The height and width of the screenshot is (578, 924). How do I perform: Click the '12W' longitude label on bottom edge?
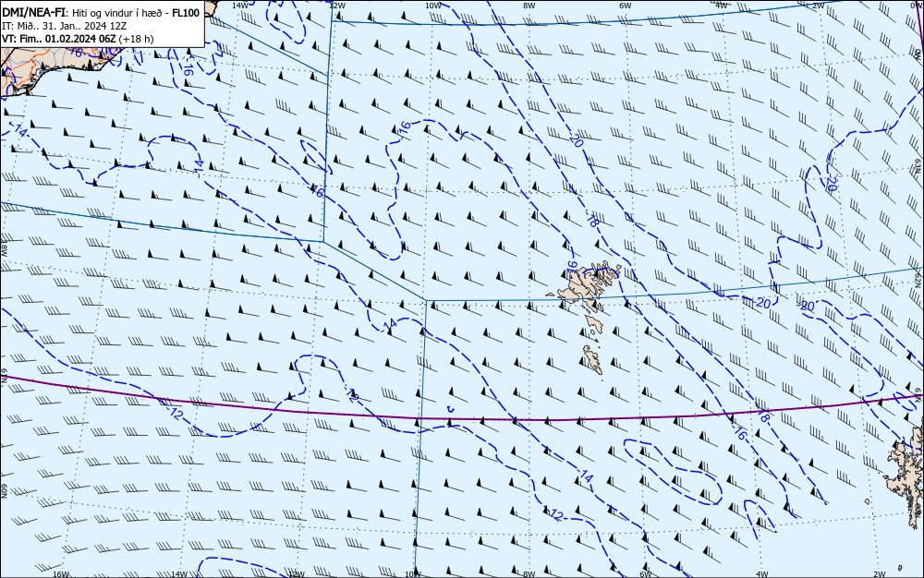click(297, 574)
